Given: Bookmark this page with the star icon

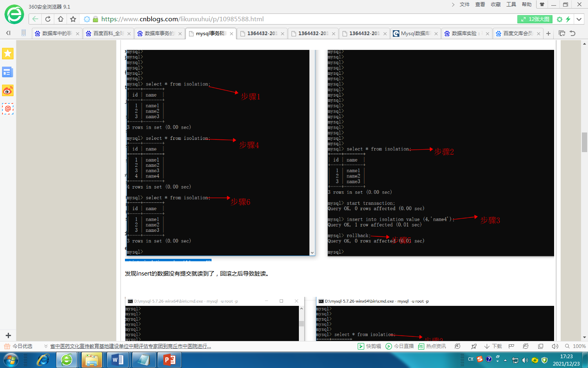Looking at the screenshot, I should 73,19.
